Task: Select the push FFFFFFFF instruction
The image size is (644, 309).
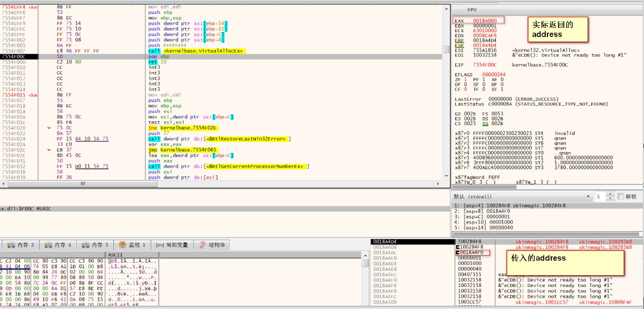Action: coord(167,46)
